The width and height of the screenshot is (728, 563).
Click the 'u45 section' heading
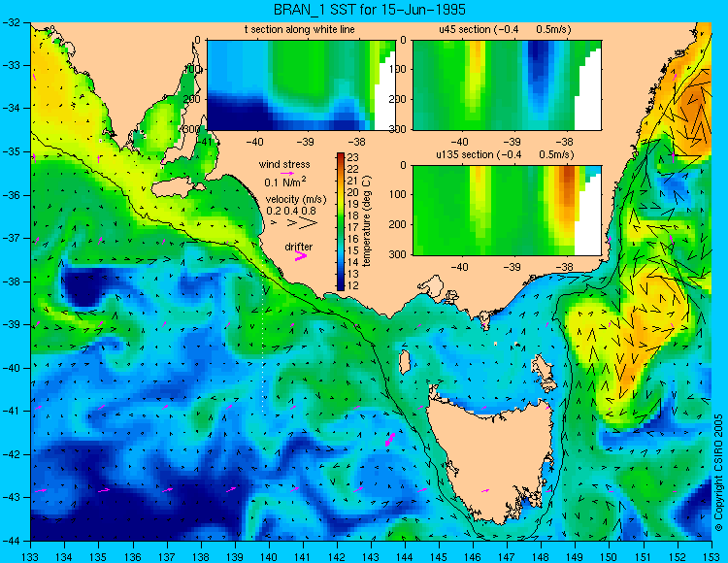[x=465, y=29]
